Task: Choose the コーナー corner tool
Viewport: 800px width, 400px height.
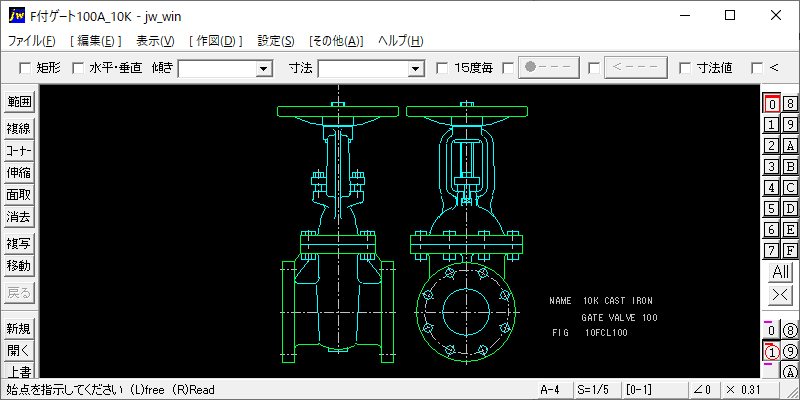Action: click(19, 151)
